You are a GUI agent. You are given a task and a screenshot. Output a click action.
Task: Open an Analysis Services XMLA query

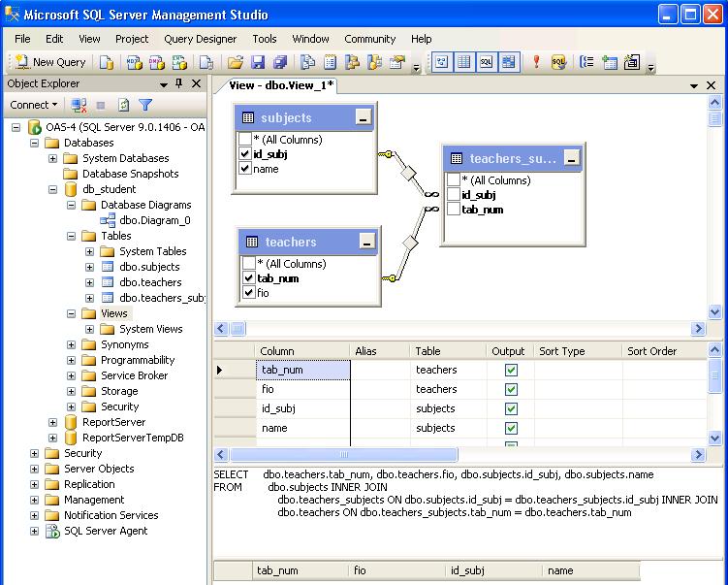click(x=179, y=62)
